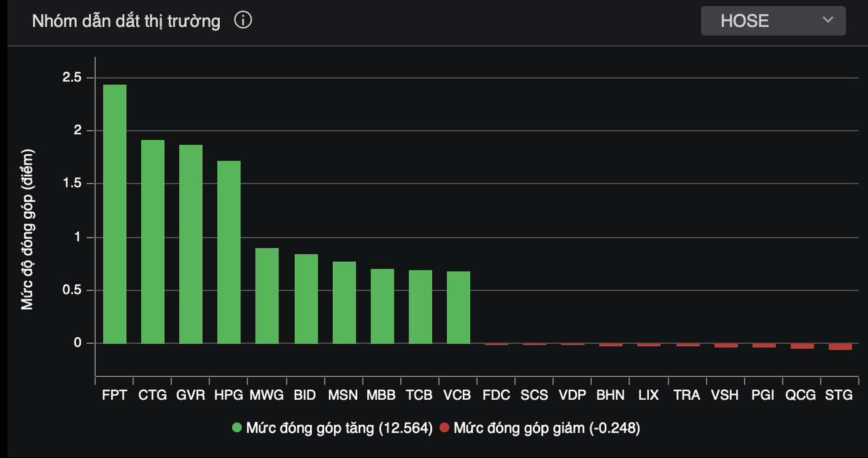Click the MBB green bar
The image size is (868, 458).
(382, 306)
